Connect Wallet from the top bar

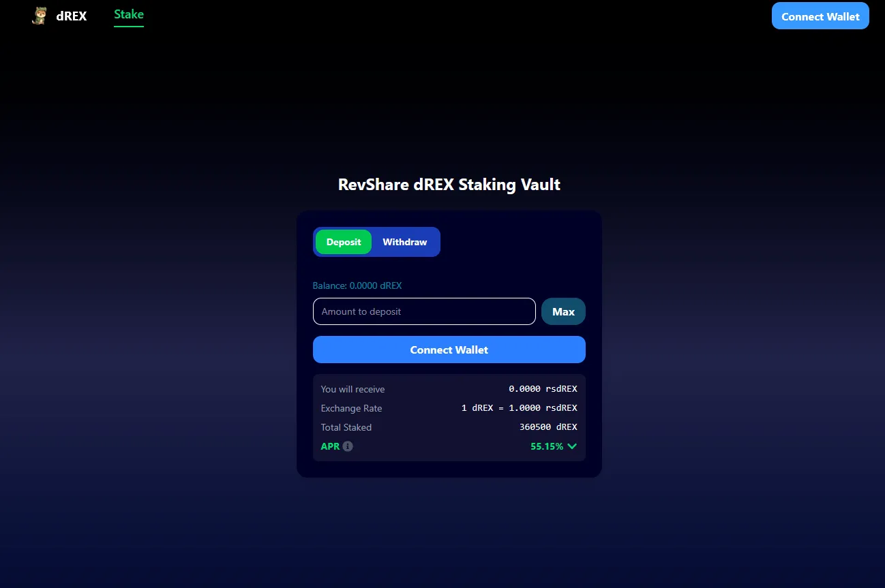tap(820, 16)
